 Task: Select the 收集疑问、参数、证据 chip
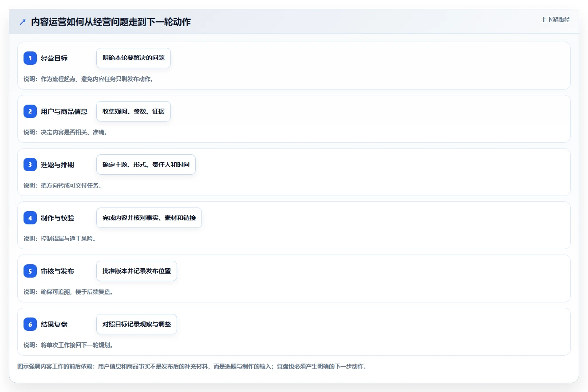coord(134,111)
